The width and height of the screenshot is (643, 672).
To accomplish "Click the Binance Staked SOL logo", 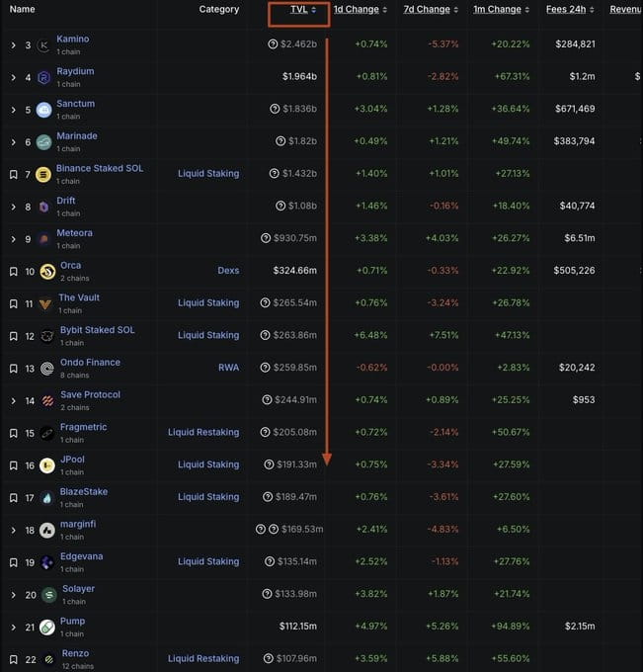I will [x=43, y=174].
